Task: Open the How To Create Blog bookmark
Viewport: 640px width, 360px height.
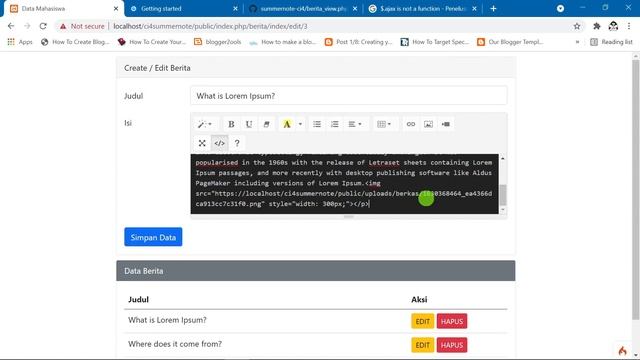Action: click(76, 42)
